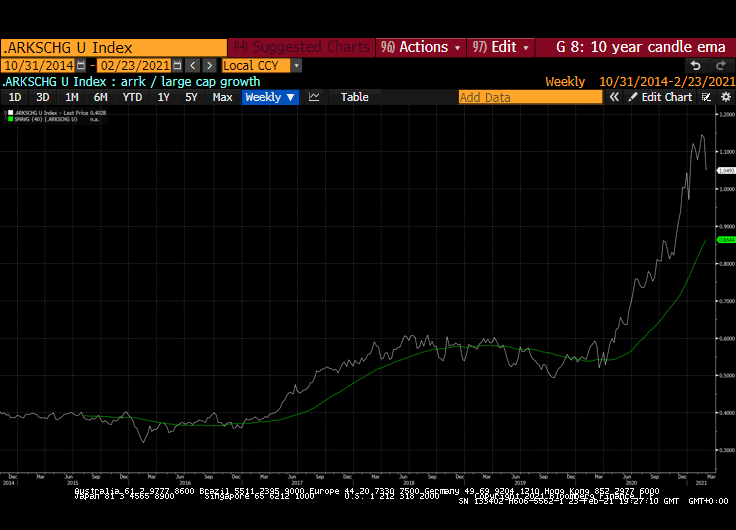Viewport: 736px width, 530px height.
Task: Shift date range forward with right arrow
Action: click(209, 65)
